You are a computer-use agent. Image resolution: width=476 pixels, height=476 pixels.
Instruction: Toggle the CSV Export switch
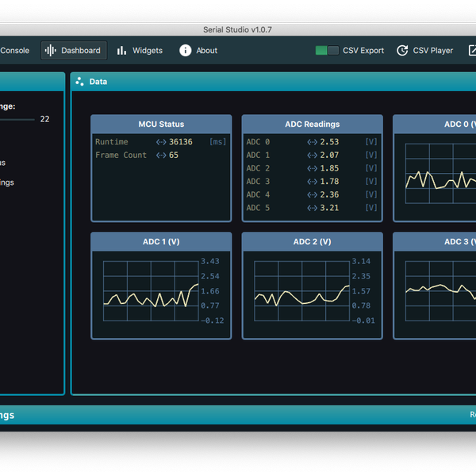[327, 51]
